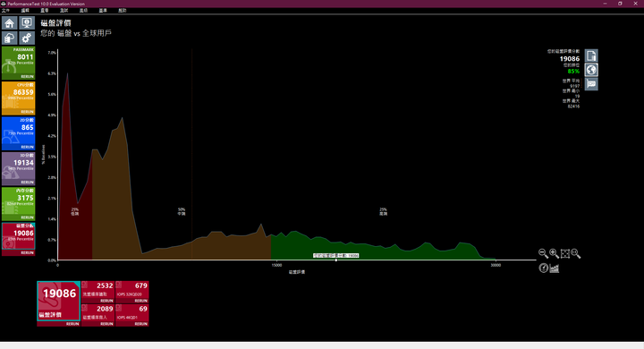Image resolution: width=644 pixels, height=349 pixels.
Task: Click the green 85% percentile value
Action: (x=573, y=72)
